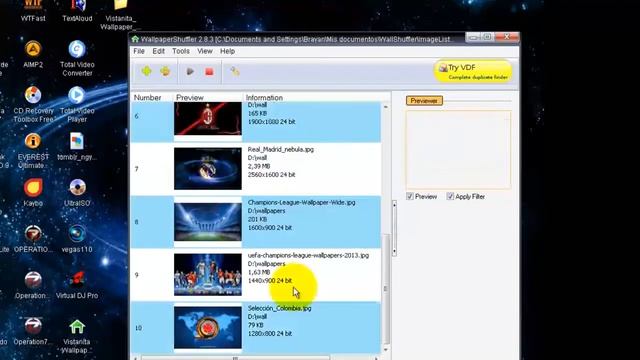Image resolution: width=640 pixels, height=360 pixels.
Task: Click the green add images toolbar icon
Action: tap(147, 71)
